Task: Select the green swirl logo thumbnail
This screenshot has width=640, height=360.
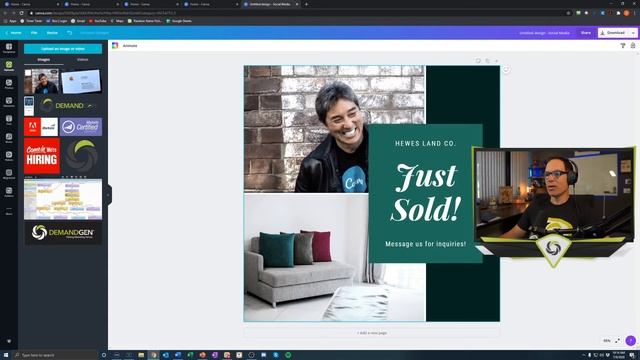Action: pos(82,156)
